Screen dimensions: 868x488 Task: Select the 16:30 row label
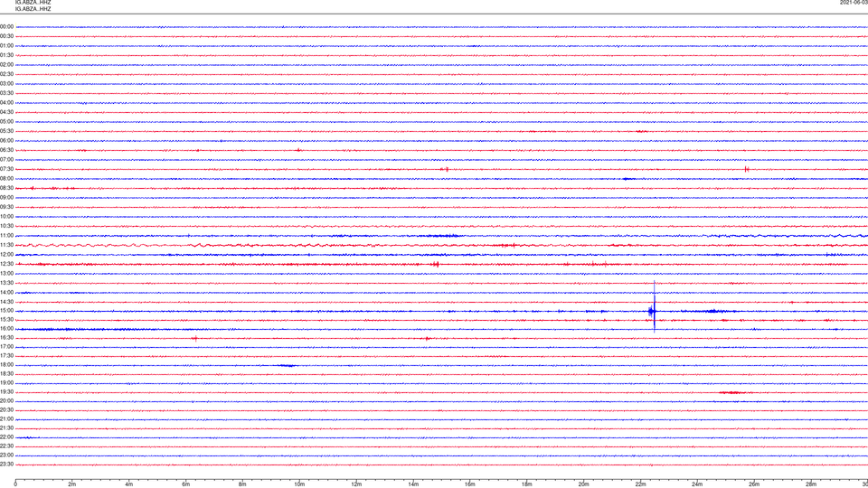click(x=6, y=337)
